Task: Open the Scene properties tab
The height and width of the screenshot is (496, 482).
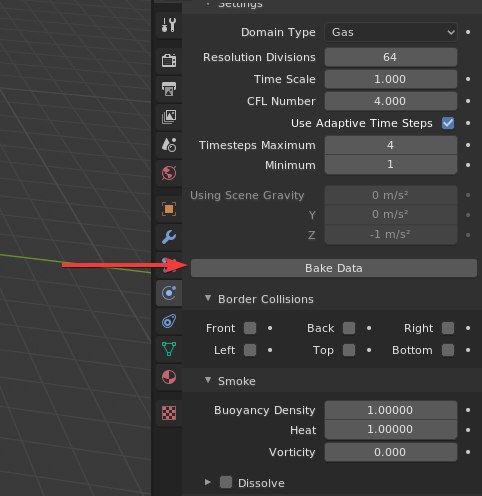Action: (169, 145)
